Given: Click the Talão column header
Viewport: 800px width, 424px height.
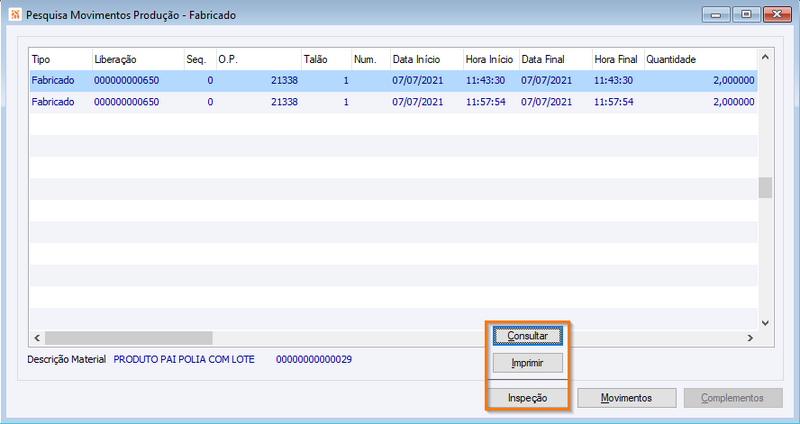Looking at the screenshot, I should 326,60.
